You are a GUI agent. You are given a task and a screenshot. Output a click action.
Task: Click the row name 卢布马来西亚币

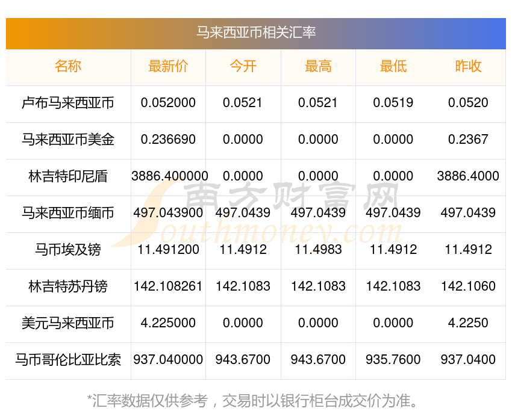coord(68,103)
